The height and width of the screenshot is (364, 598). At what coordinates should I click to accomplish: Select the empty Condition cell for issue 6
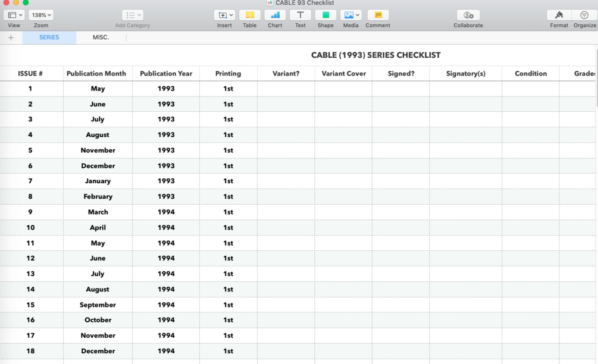coord(531,166)
